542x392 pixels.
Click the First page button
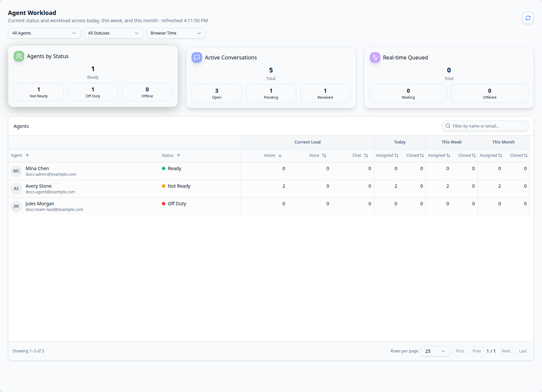[x=460, y=351]
